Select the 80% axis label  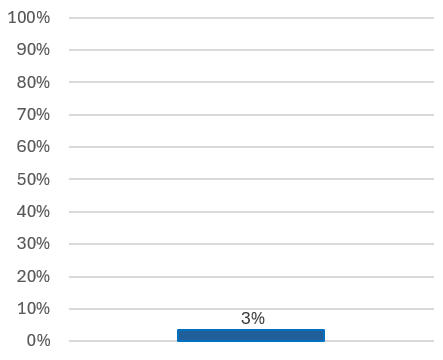pyautogui.click(x=33, y=82)
